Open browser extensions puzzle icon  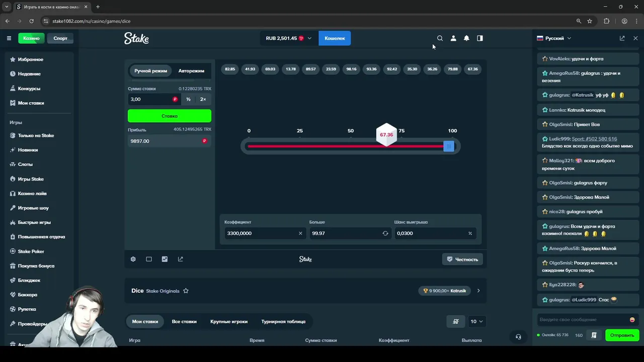(606, 21)
